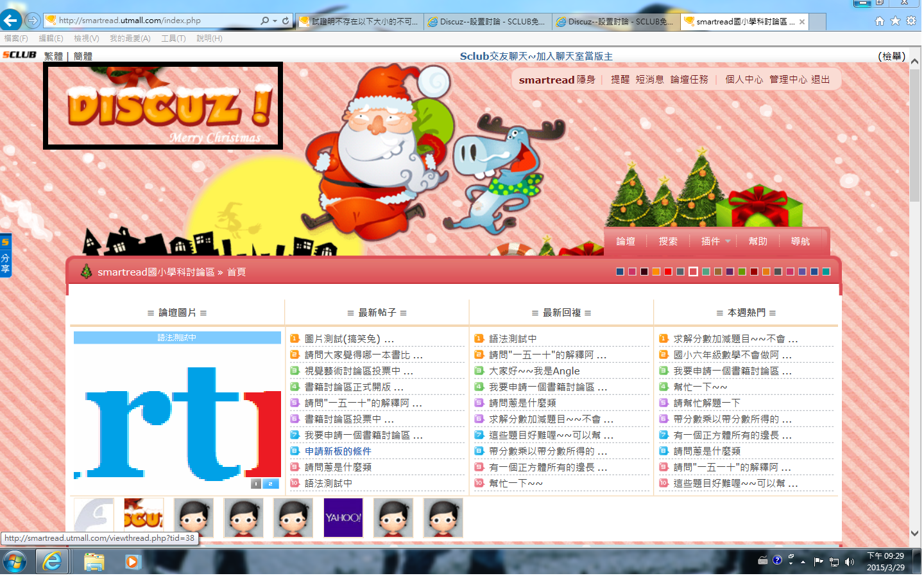The height and width of the screenshot is (578, 924).
Task: Click the Discuz Merry Christmas logo
Action: [163, 106]
